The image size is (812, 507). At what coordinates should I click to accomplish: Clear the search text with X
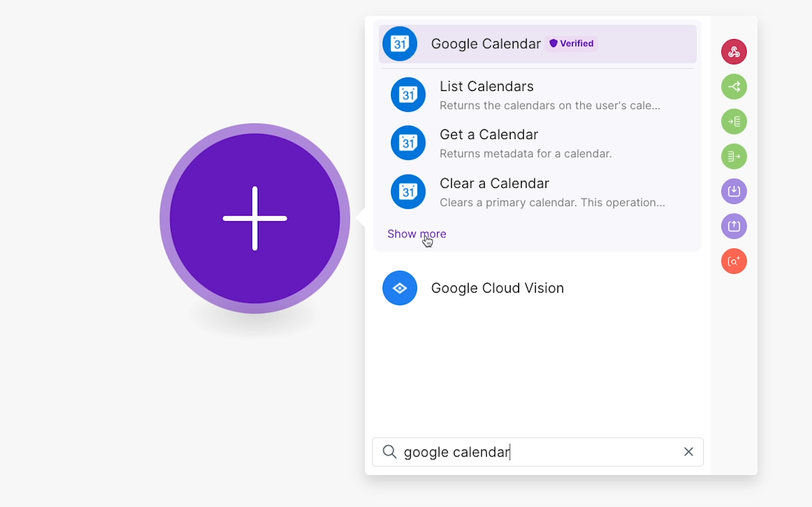point(688,452)
